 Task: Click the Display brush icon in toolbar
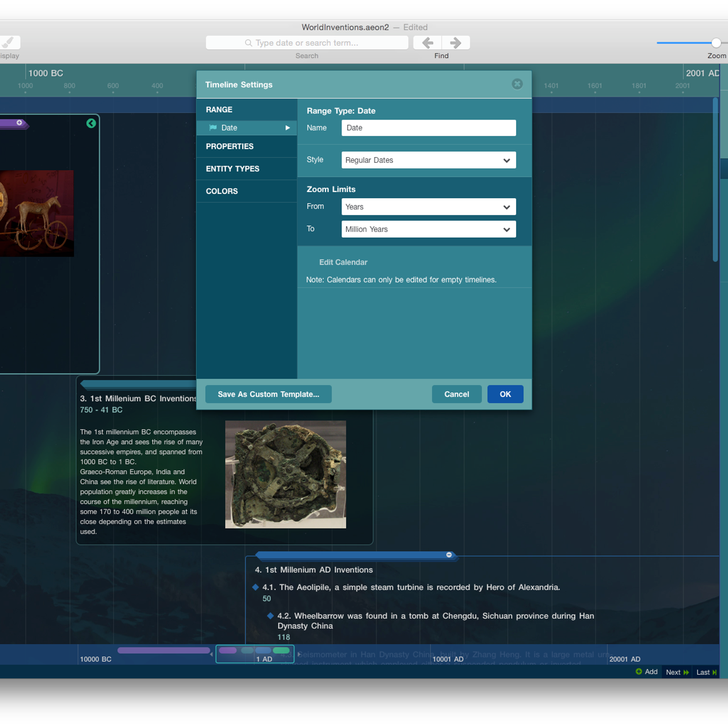coord(9,43)
